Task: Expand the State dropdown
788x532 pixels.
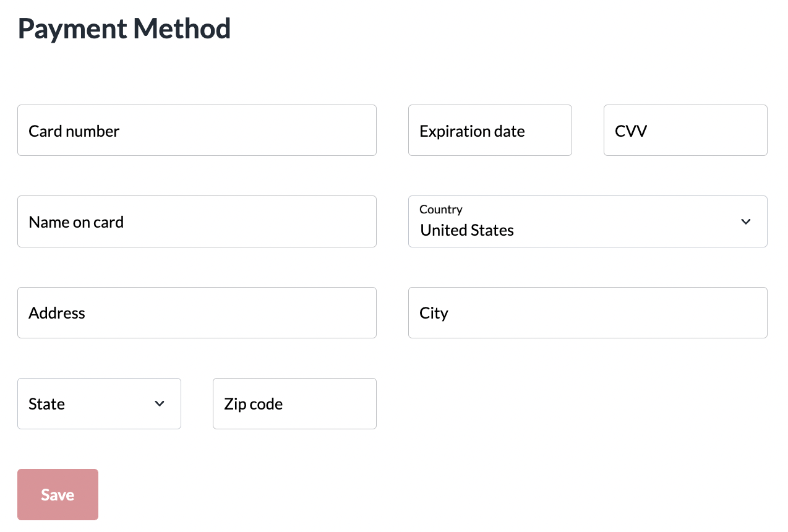Action: 99,403
